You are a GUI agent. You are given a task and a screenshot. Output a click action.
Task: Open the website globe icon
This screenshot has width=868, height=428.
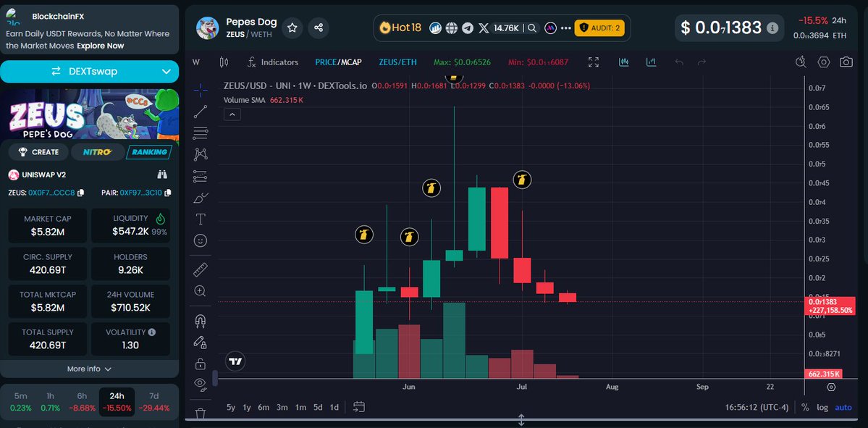(x=452, y=28)
